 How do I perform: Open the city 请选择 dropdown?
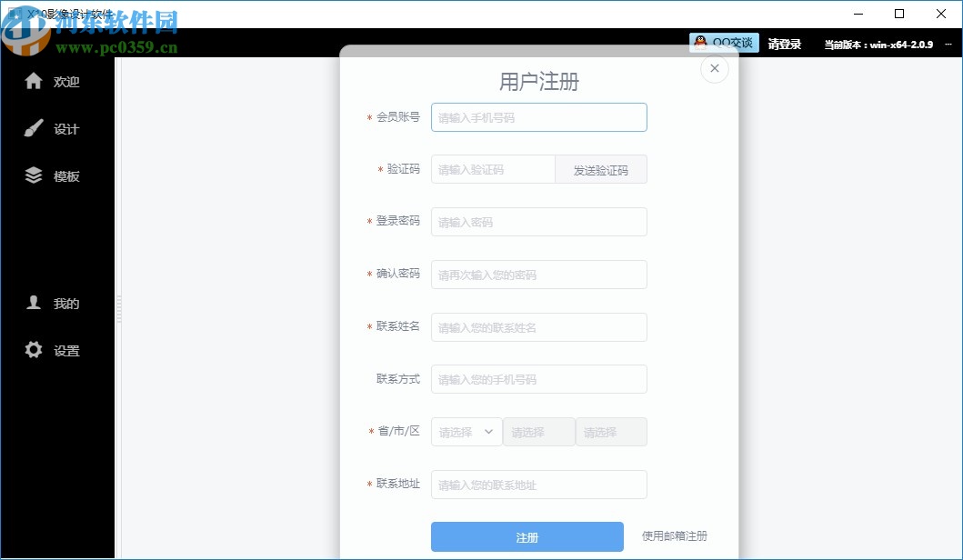tap(538, 432)
